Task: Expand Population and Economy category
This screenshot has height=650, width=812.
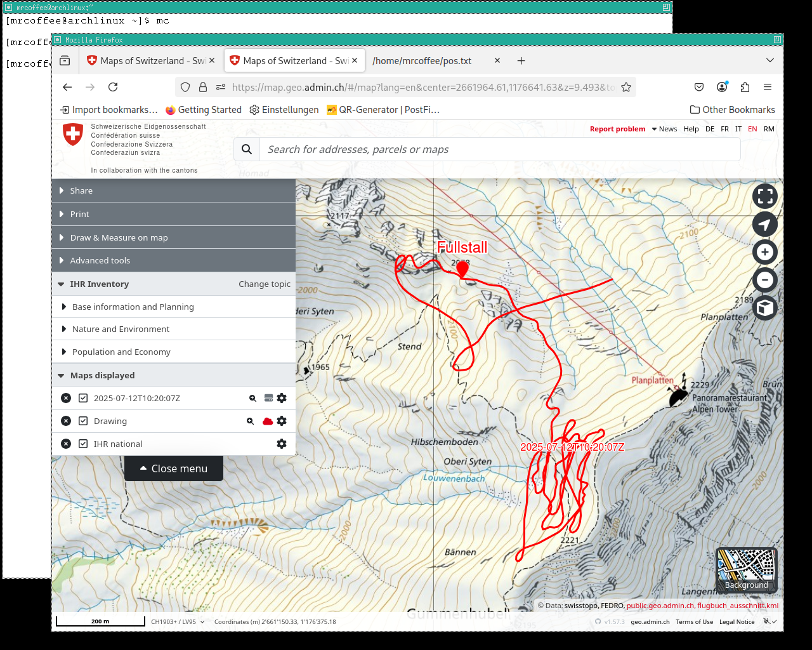Action: 173,352
